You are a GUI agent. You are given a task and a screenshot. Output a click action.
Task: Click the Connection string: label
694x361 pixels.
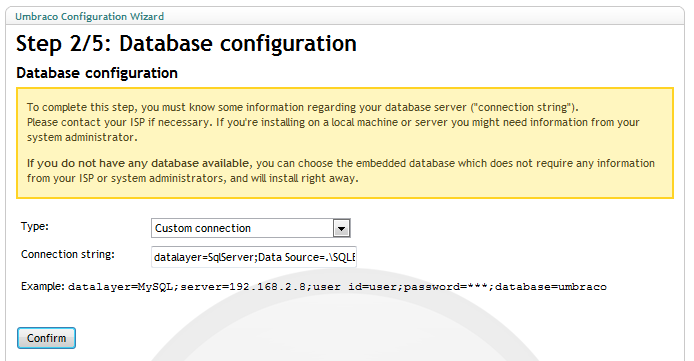[x=68, y=254]
